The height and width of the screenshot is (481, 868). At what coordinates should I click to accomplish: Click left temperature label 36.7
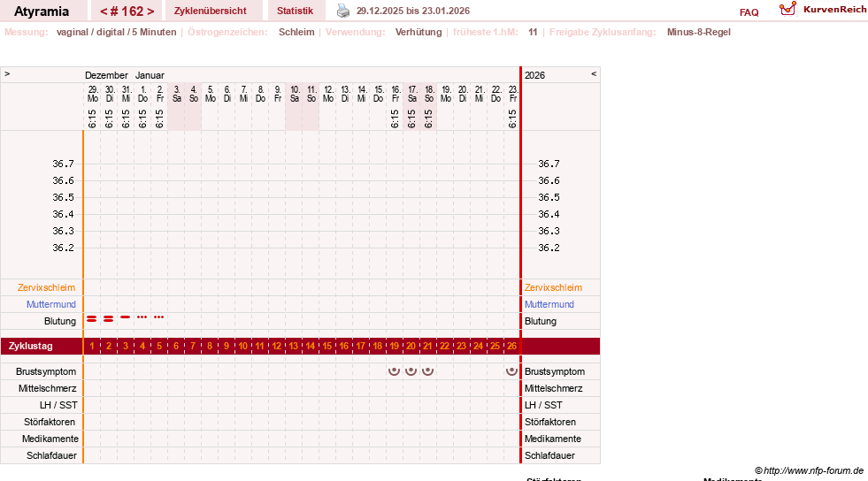[x=63, y=164]
